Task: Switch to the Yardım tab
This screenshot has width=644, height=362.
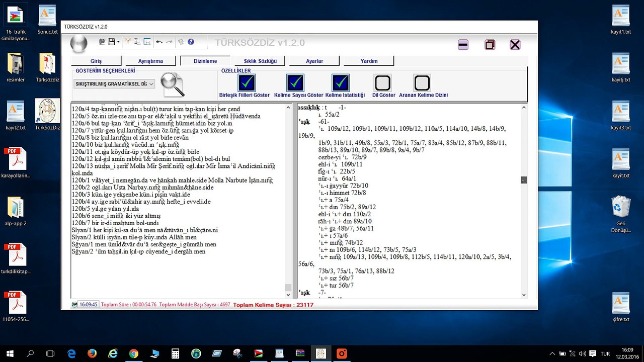Action: (369, 61)
